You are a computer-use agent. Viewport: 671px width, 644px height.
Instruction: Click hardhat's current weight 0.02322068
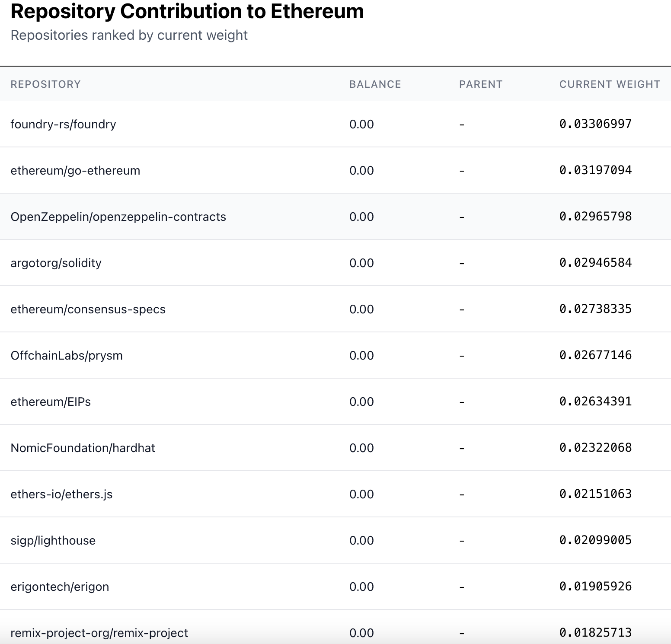tap(595, 448)
